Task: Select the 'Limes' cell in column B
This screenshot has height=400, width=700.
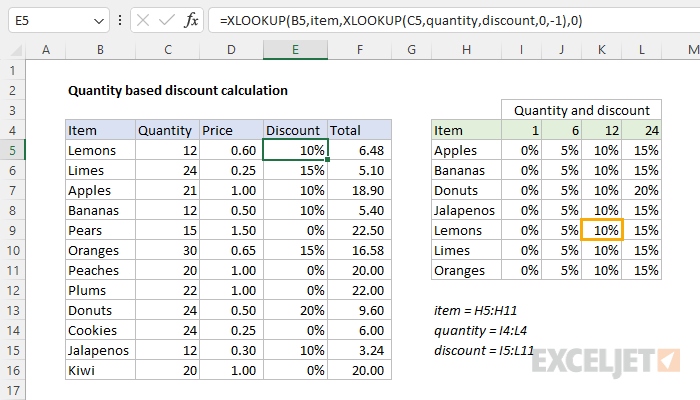Action: [x=100, y=171]
